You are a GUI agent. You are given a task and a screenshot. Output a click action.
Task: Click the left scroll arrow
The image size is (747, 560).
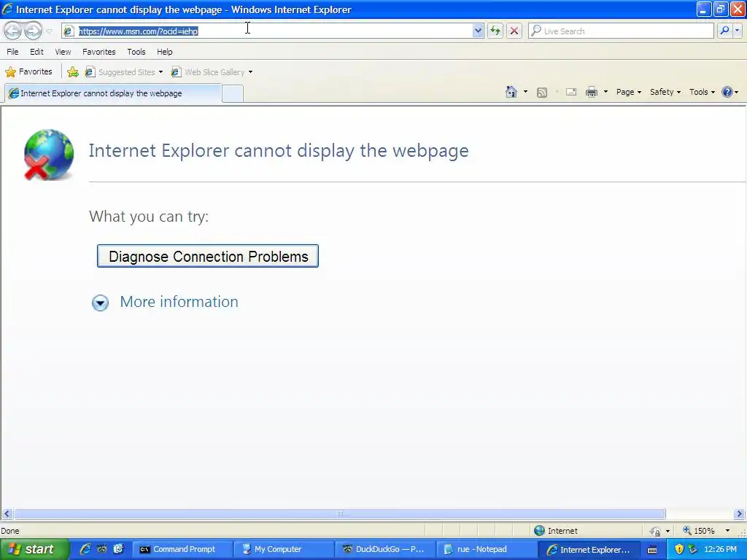tap(7, 514)
